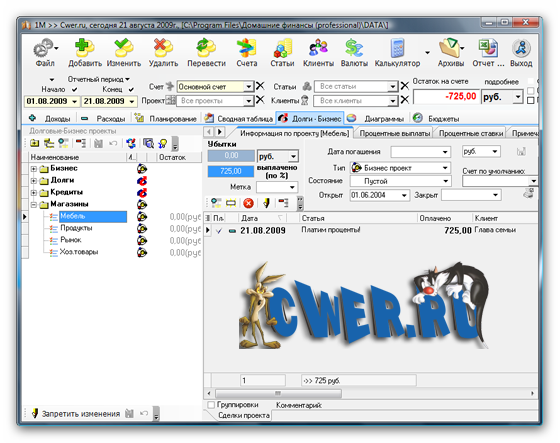Click the add-folder icon in projects tree toolbar
The height and width of the screenshot is (443, 560).
click(x=35, y=143)
